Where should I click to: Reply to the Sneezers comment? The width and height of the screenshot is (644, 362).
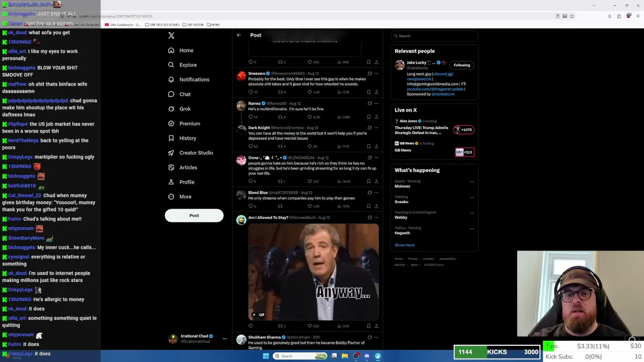click(x=251, y=92)
